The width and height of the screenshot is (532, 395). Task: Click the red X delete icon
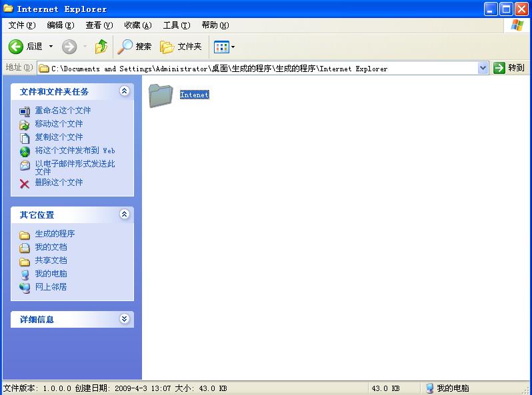(x=25, y=184)
